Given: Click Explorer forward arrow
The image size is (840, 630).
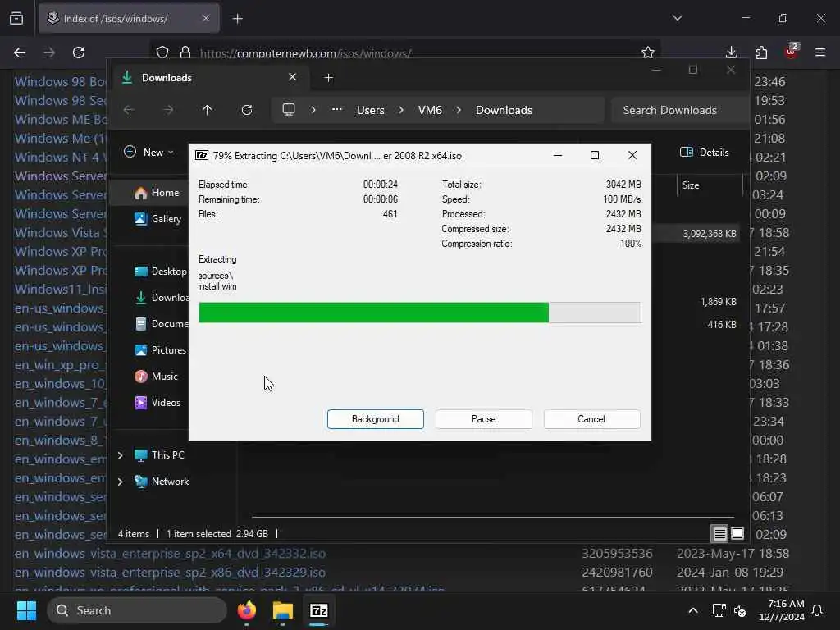Looking at the screenshot, I should [168, 110].
